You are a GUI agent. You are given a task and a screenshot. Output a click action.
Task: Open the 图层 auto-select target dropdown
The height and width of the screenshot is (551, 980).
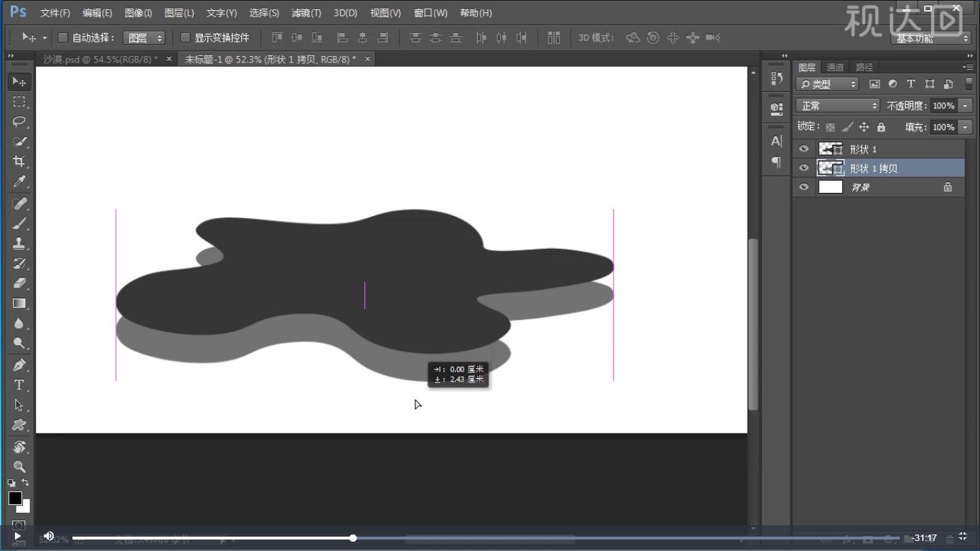pos(144,37)
